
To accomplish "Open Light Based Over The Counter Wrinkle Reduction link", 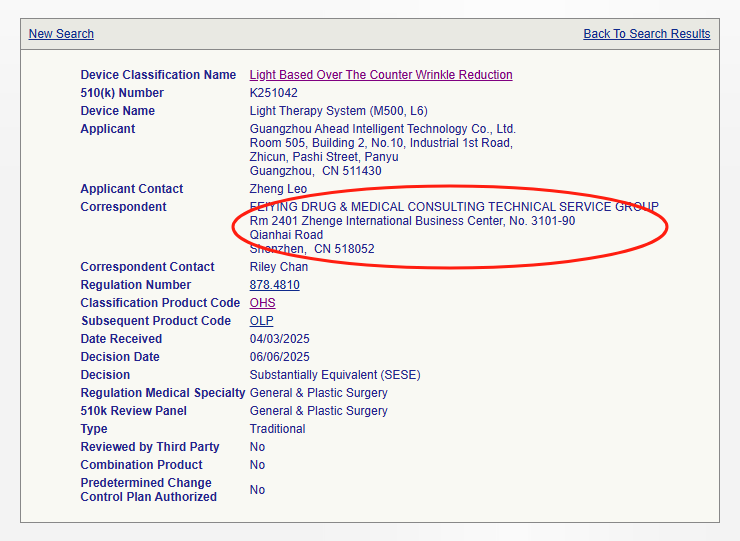I will tap(380, 75).
